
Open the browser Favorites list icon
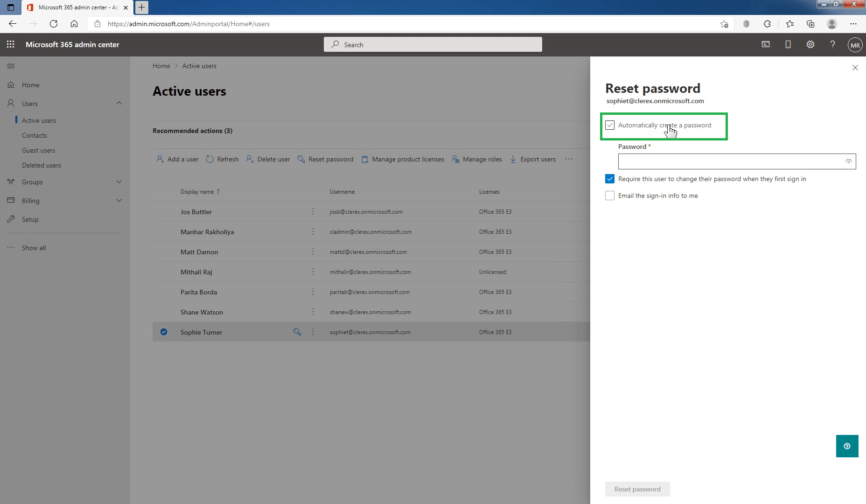[x=789, y=24]
